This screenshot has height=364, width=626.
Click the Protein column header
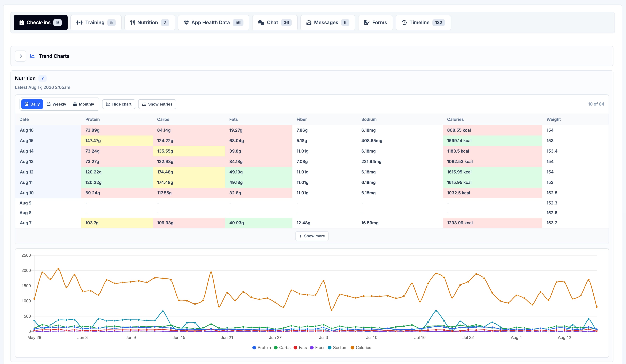pyautogui.click(x=92, y=119)
